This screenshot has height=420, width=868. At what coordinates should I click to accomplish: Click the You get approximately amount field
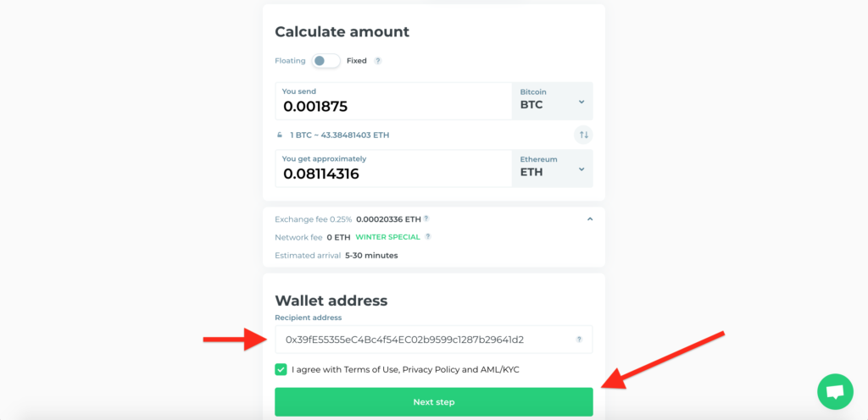(x=393, y=169)
